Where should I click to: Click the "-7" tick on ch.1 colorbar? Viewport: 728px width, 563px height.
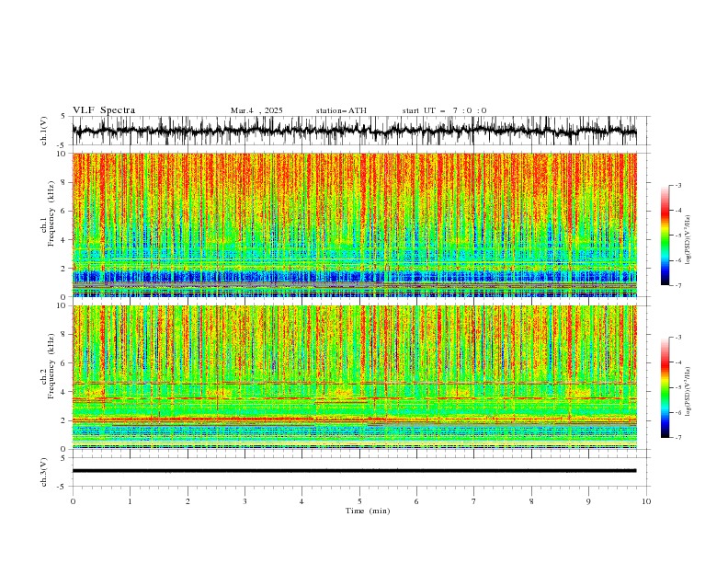[677, 285]
